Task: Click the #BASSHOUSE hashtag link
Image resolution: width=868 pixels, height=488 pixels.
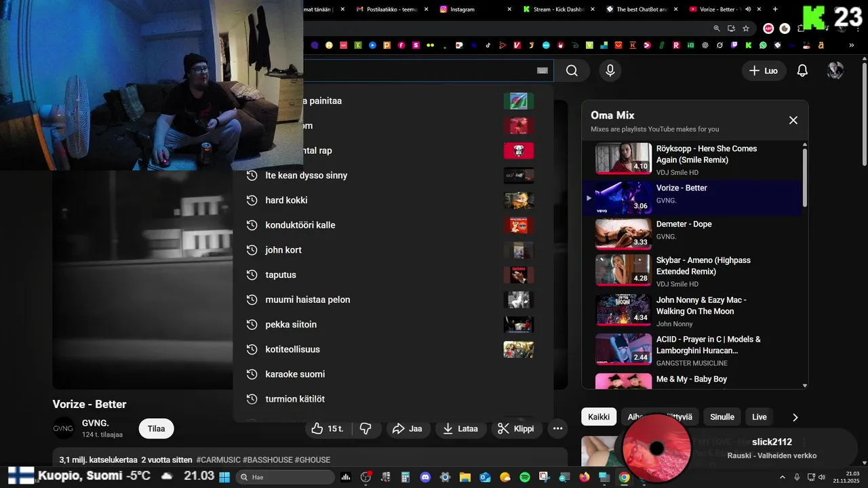Action: coord(267,460)
